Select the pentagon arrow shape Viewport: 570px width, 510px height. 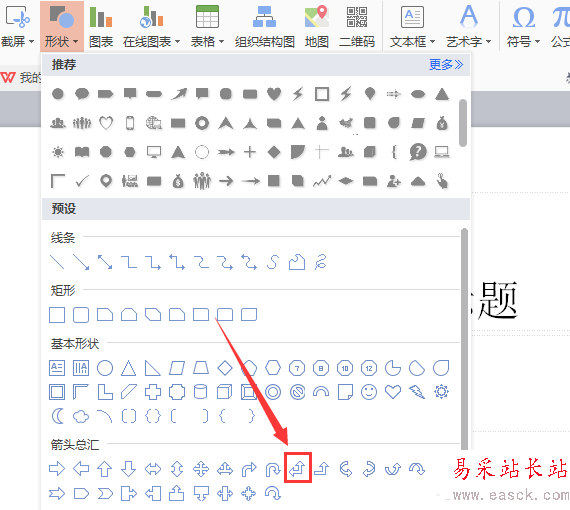pyautogui.click(x=81, y=493)
